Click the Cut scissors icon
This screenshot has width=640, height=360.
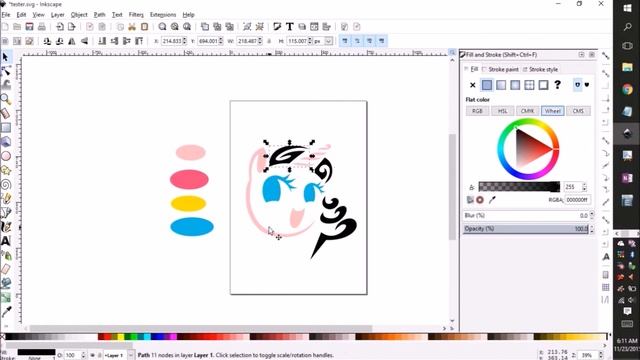click(x=132, y=27)
